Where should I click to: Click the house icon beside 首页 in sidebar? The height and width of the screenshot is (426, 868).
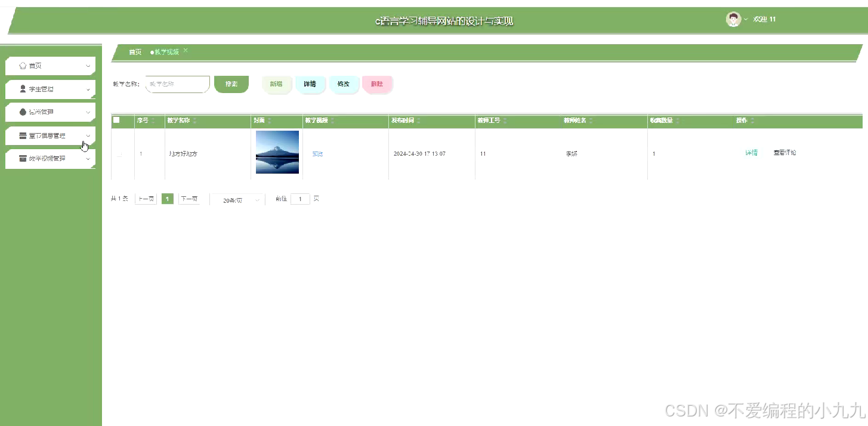pyautogui.click(x=23, y=66)
